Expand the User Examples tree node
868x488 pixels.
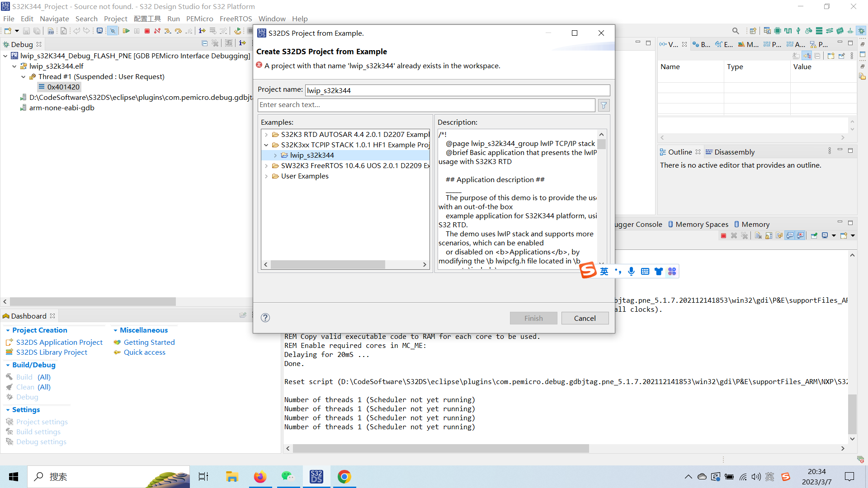tap(266, 176)
